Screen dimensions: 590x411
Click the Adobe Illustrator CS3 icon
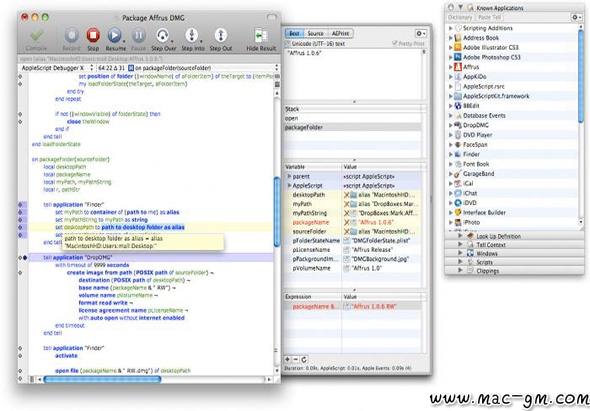click(458, 47)
